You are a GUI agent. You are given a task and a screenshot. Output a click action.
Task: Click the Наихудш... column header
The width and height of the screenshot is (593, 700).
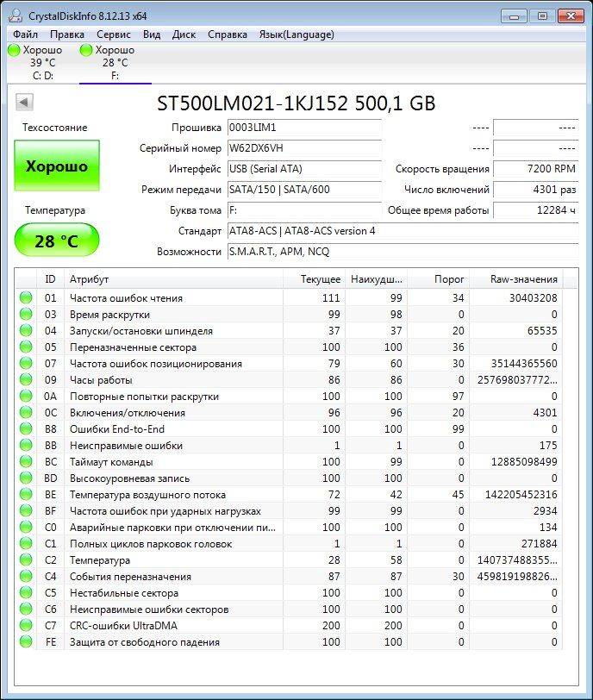[x=376, y=279]
